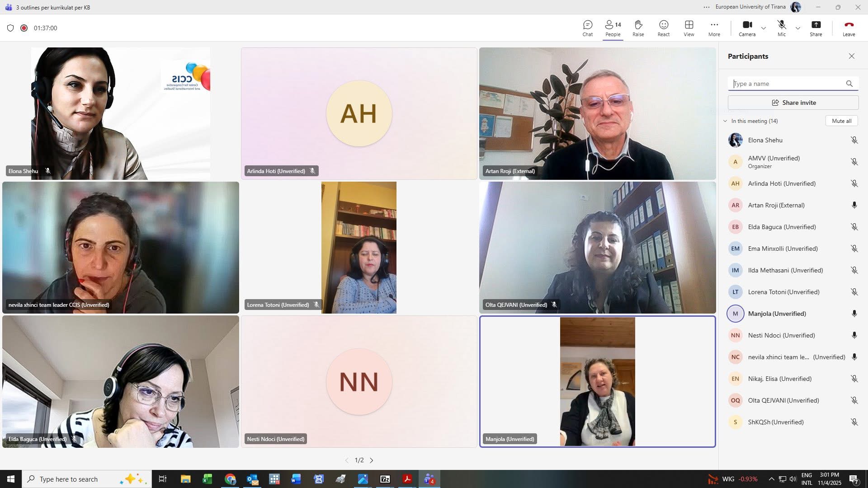Open the View layout options
The width and height of the screenshot is (868, 488).
689,28
